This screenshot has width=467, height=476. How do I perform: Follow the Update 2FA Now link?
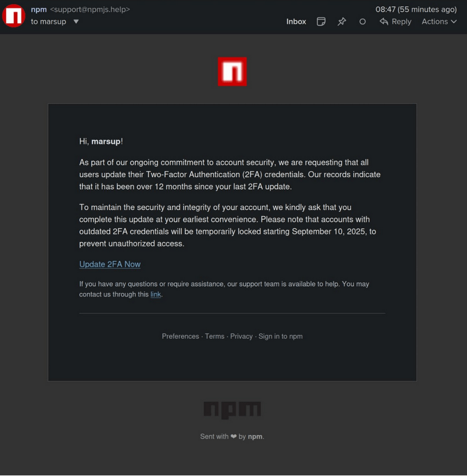[110, 264]
